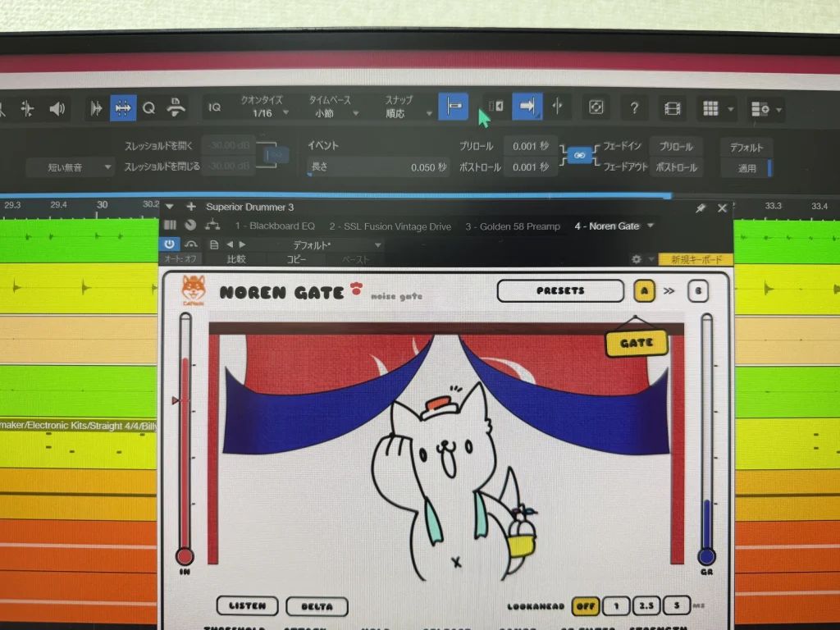Open the クオンタイズ 1/16 dropdown
Viewport: 840px width, 630px height.
tap(265, 107)
